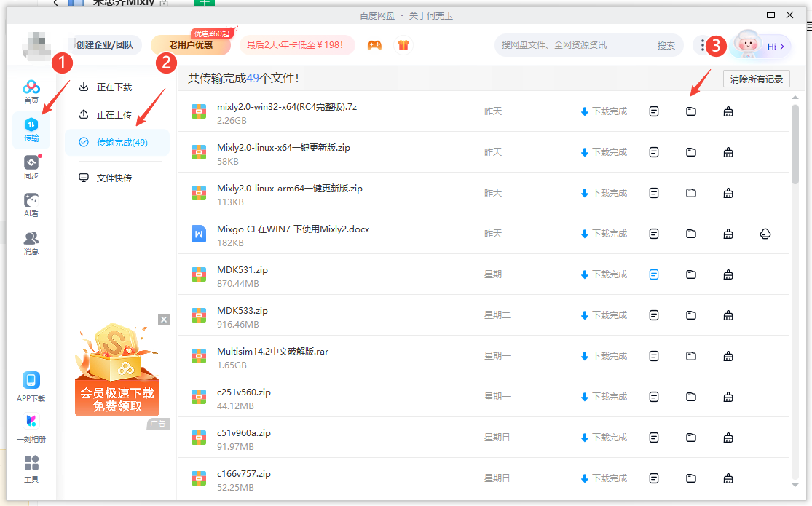812x506 pixels.
Task: Switch to 正在下载 downloading tab
Action: tap(106, 87)
